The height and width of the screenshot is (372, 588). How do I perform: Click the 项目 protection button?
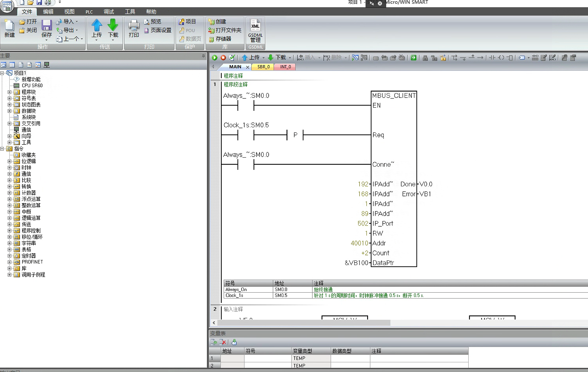point(187,22)
